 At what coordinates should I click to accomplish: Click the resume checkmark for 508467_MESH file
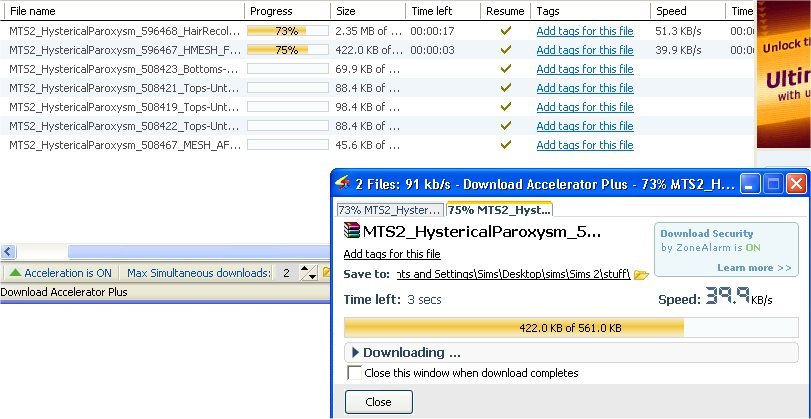(506, 145)
